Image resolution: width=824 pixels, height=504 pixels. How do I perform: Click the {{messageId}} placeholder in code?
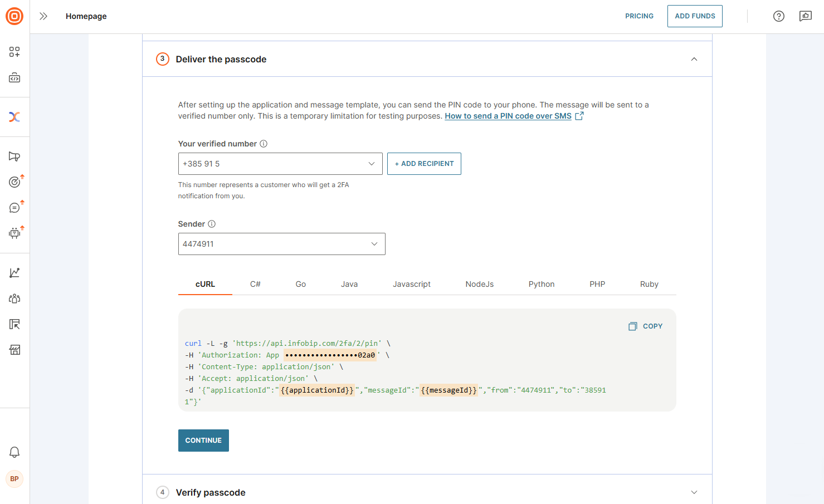448,390
